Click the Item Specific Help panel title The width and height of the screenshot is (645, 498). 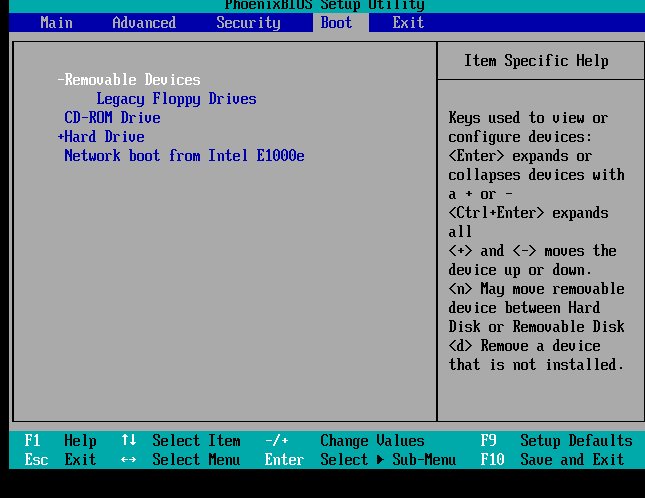point(536,61)
